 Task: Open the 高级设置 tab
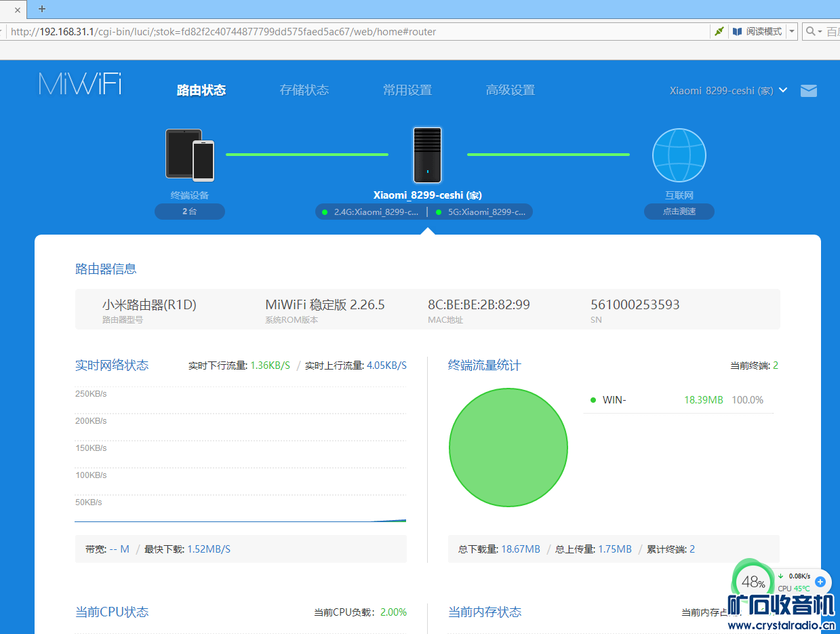coord(510,90)
